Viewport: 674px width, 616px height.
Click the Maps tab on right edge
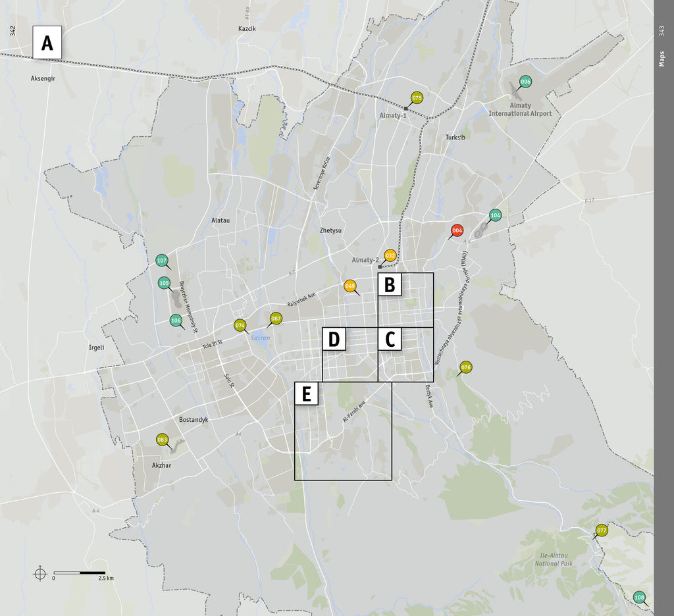tap(662, 59)
